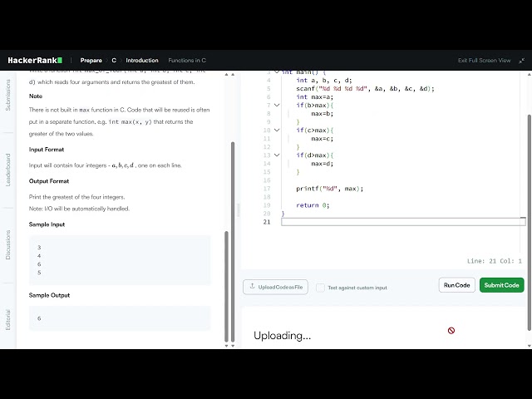Click the scroll down arrow of description panel

(233, 346)
